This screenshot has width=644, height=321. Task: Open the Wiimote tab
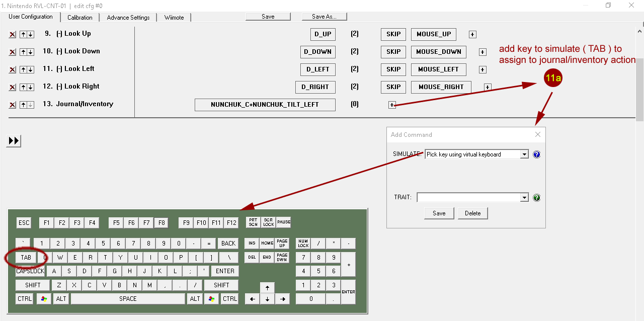point(174,17)
